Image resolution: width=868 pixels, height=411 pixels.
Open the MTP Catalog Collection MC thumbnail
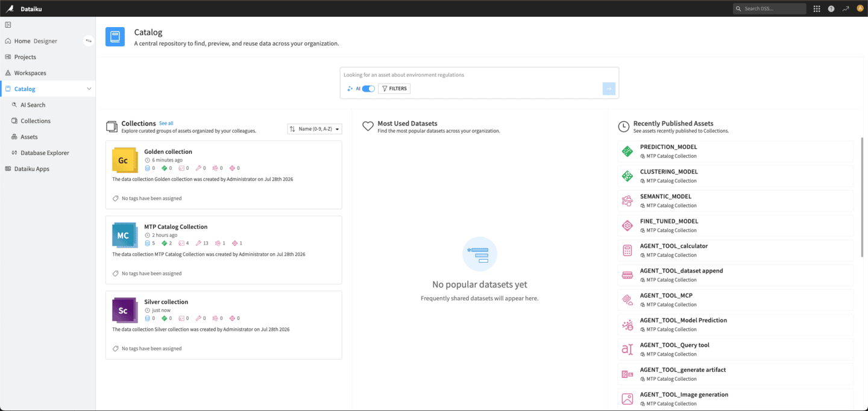124,235
